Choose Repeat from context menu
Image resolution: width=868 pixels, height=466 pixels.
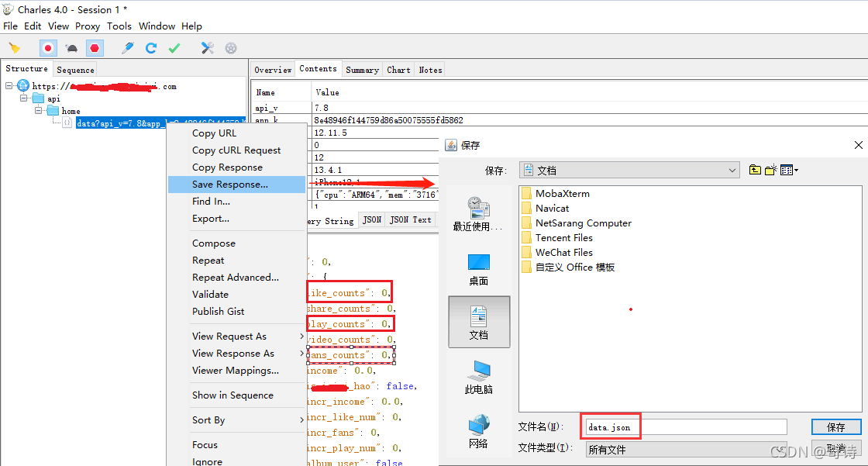236,261
